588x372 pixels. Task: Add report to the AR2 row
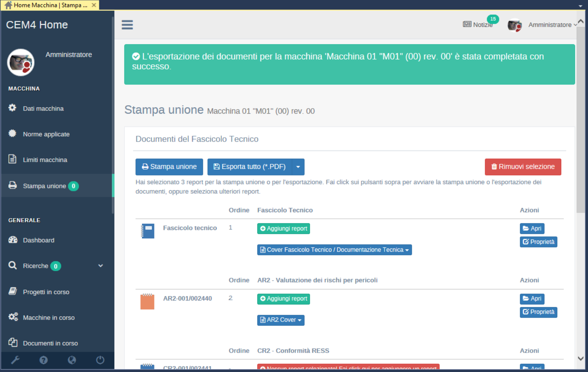point(283,299)
